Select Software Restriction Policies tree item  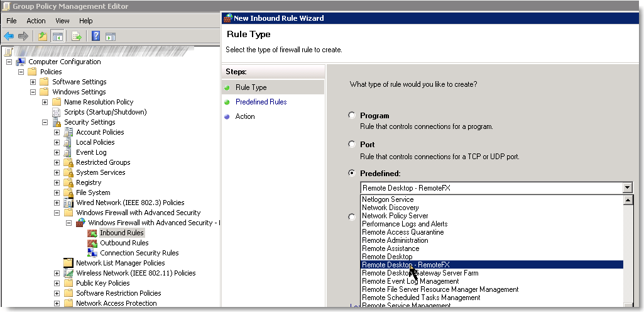click(x=119, y=293)
